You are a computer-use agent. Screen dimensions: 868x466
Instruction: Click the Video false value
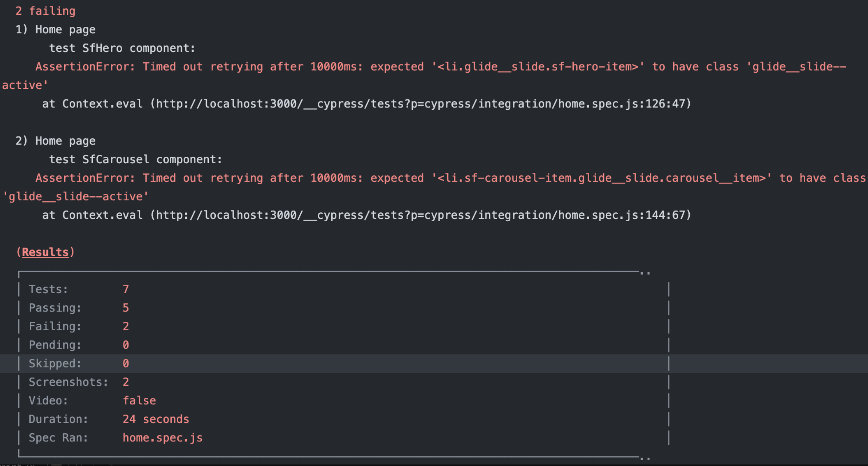139,400
